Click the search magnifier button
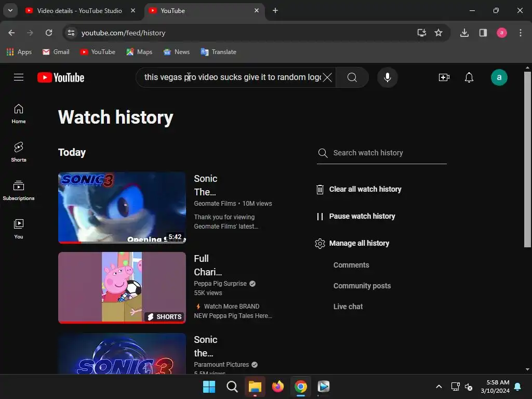Viewport: 532px width, 399px height. (352, 77)
